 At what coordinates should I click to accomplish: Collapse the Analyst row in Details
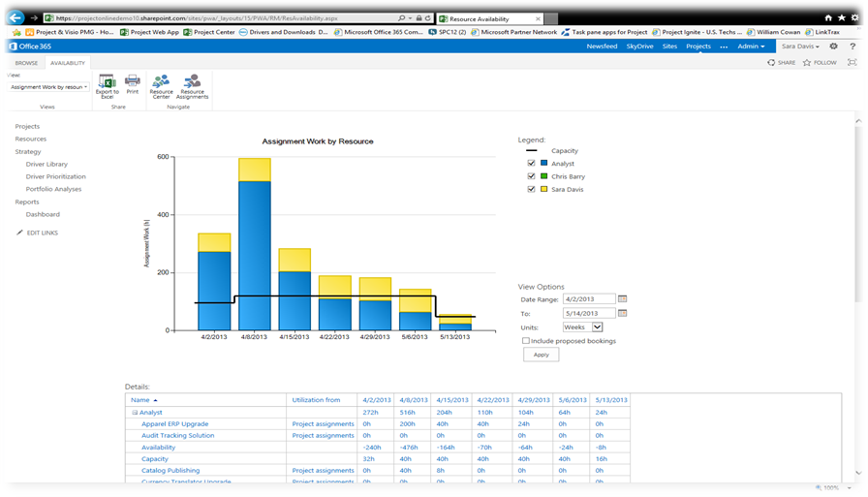pos(135,413)
